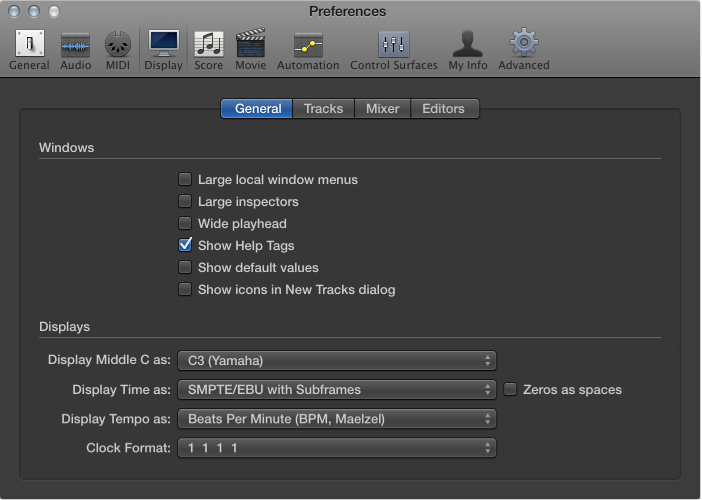The image size is (702, 500).
Task: Enable Wide playhead checkbox
Action: click(185, 223)
